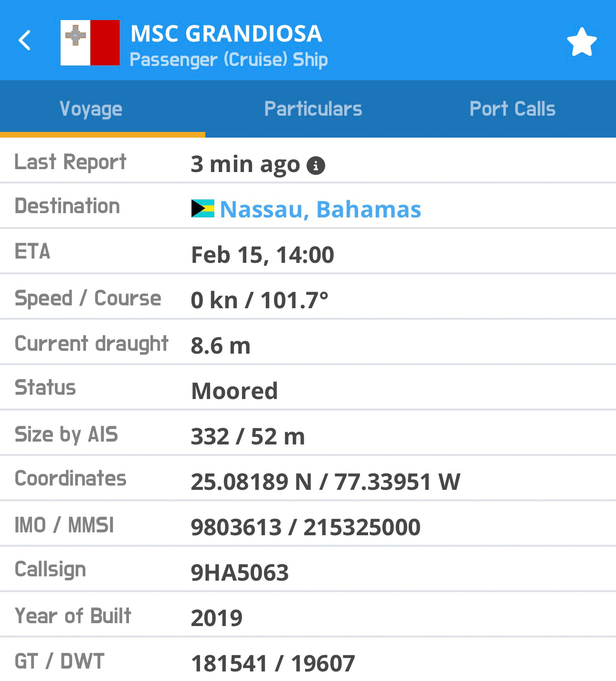Select the ETA value Feb 15, 14:00
Viewport: 616px width, 681px height.
[x=262, y=255]
